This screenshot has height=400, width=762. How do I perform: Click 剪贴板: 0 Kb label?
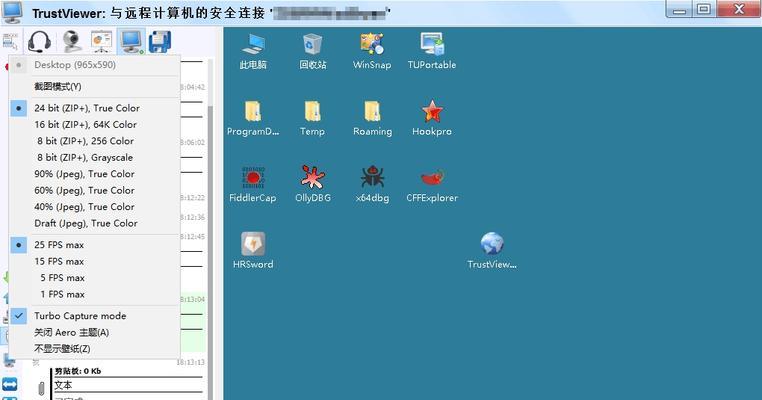coord(78,371)
